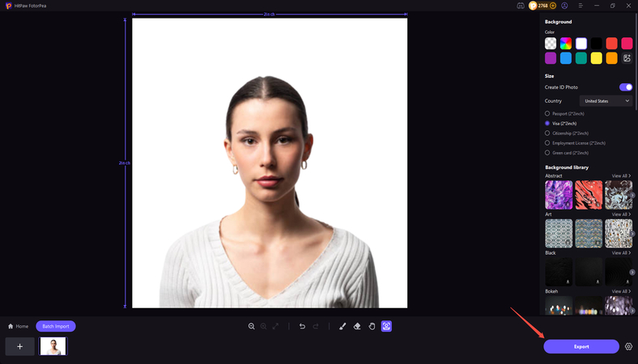
Task: Choose the transparent background swatch
Action: click(x=551, y=43)
